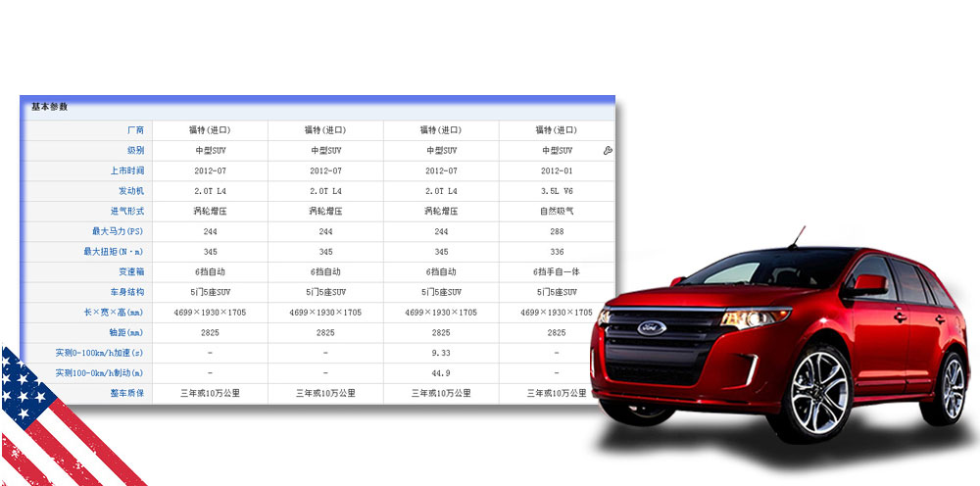Open the 最大马力(PS) row label
This screenshot has width=980, height=486.
click(x=118, y=231)
